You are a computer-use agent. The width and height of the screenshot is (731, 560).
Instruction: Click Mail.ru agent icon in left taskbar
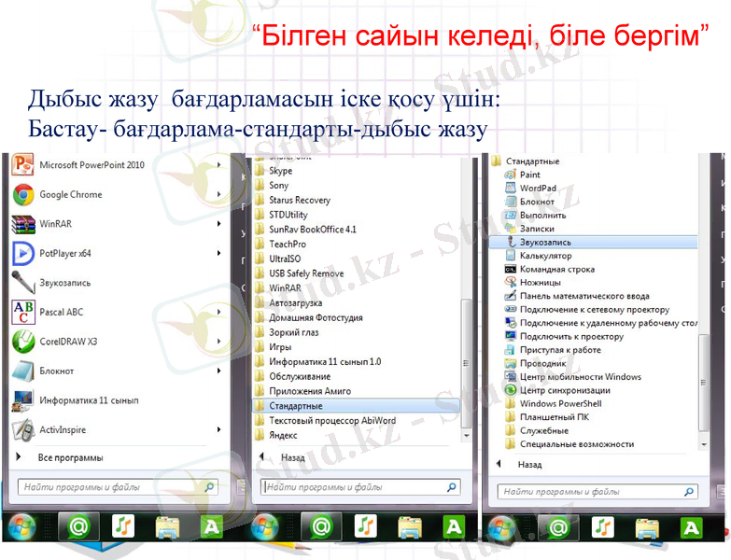[x=78, y=527]
